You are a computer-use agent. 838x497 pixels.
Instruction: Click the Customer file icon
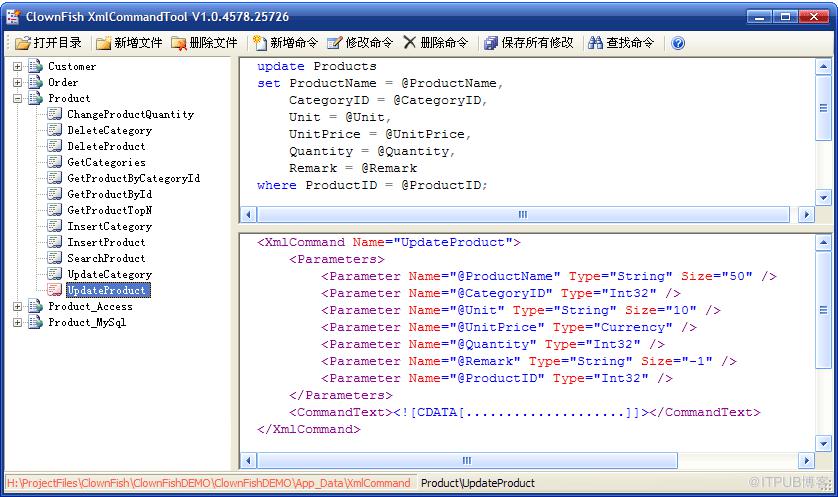click(x=35, y=66)
